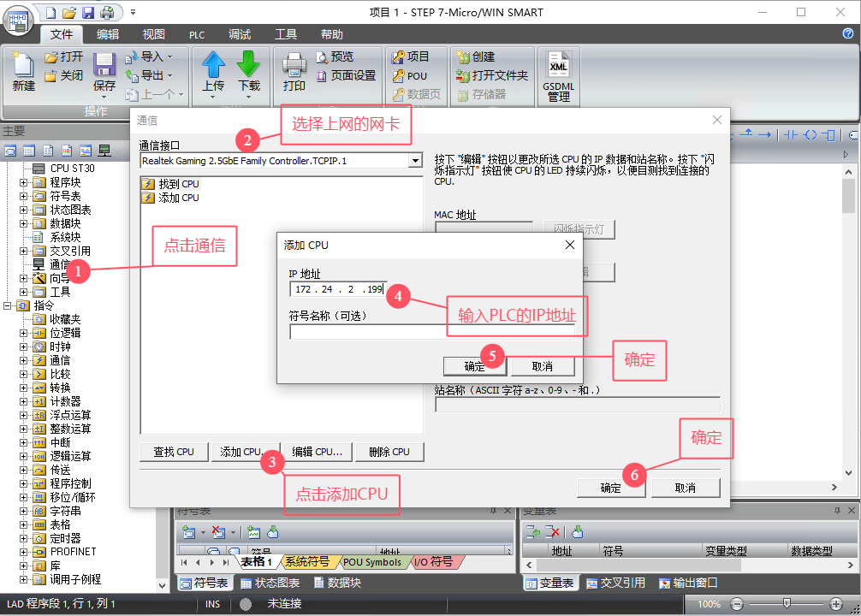The image size is (861, 616).
Task: Open the communication interface network adapter dropdown
Action: pos(415,161)
